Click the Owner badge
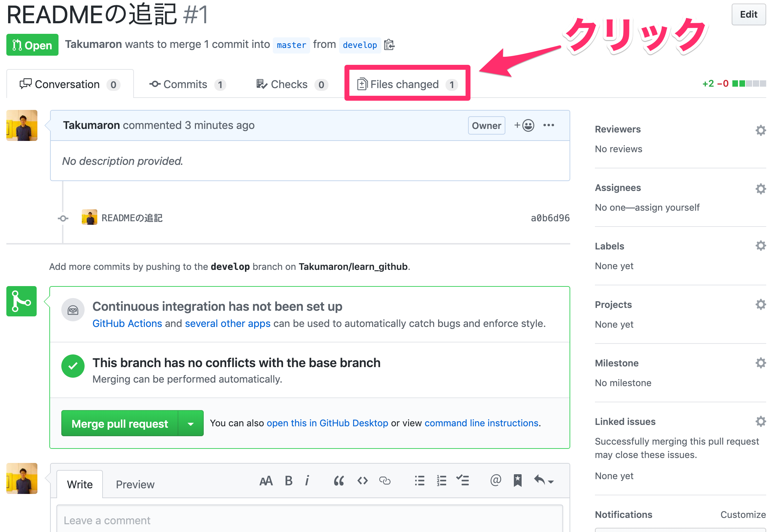 (x=486, y=125)
